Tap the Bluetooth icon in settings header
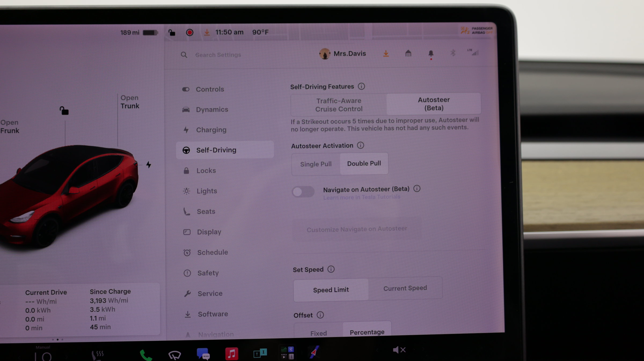The image size is (644, 361). click(453, 53)
